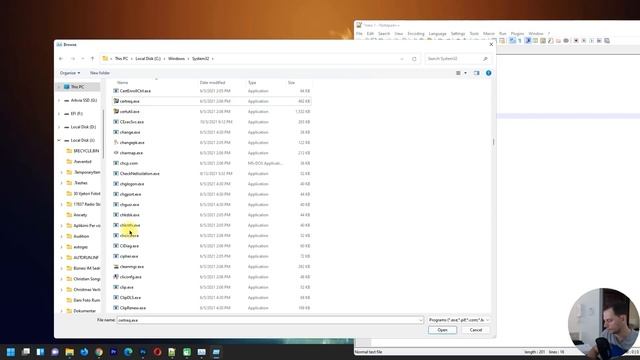The image size is (640, 360).
Task: Open Premiere Pro from the taskbar
Action: tap(113, 352)
